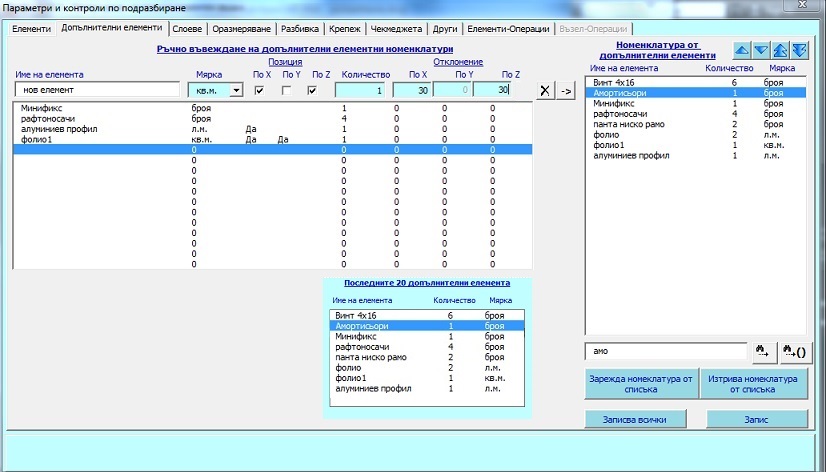Switch to the Крепеж tab

[345, 29]
